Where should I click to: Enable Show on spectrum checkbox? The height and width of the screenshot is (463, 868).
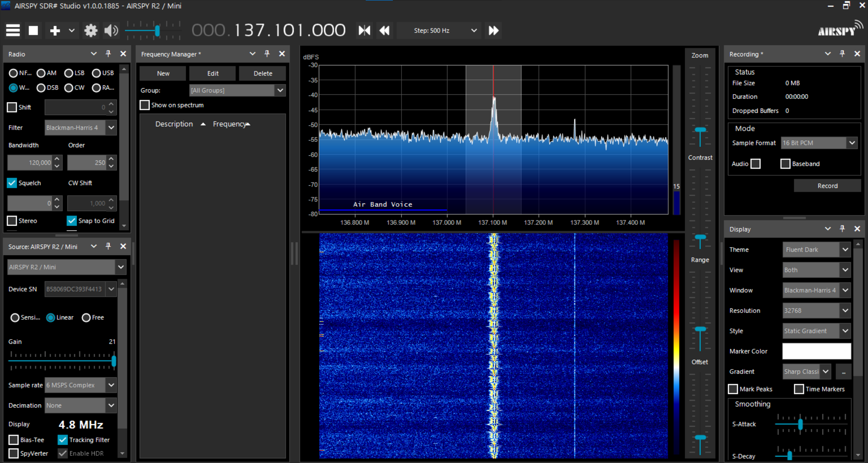pyautogui.click(x=145, y=105)
